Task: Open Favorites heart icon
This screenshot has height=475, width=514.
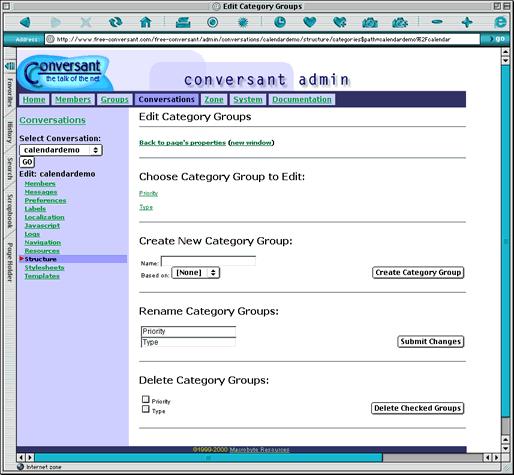Action: point(310,22)
